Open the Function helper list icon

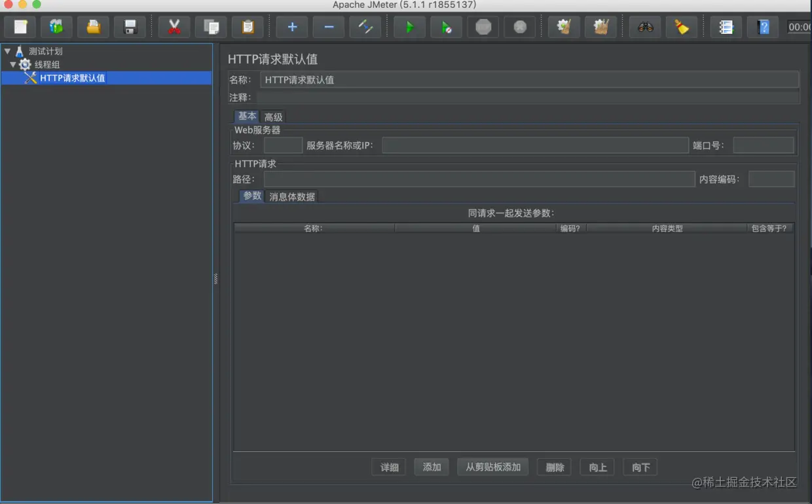(726, 27)
